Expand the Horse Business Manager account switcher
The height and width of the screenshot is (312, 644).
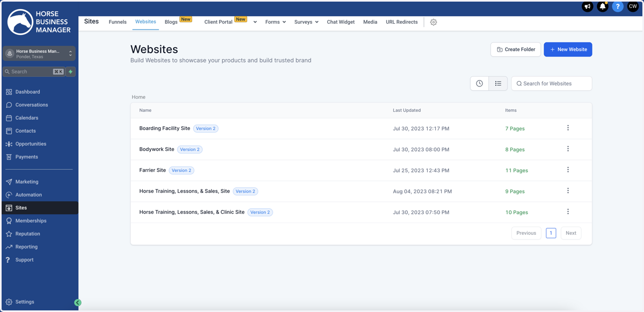(x=39, y=54)
